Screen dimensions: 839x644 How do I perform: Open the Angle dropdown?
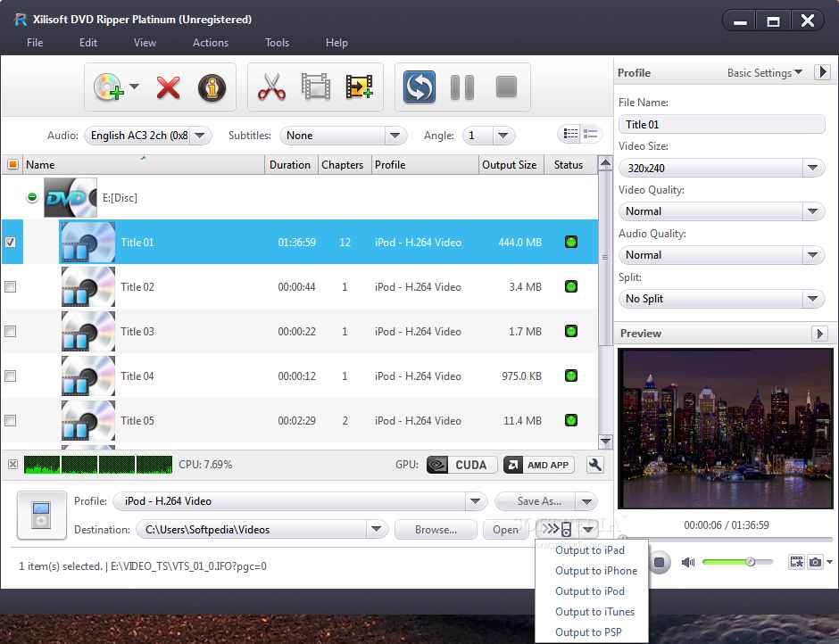pyautogui.click(x=503, y=136)
